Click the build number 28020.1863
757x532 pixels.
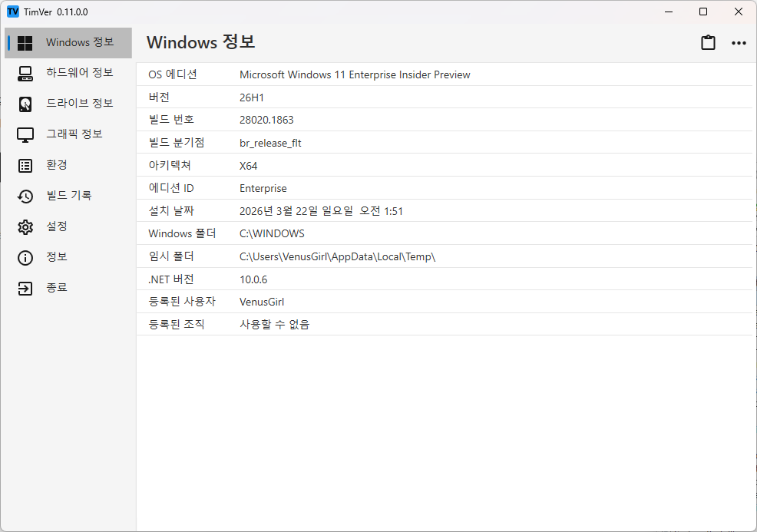(x=266, y=121)
